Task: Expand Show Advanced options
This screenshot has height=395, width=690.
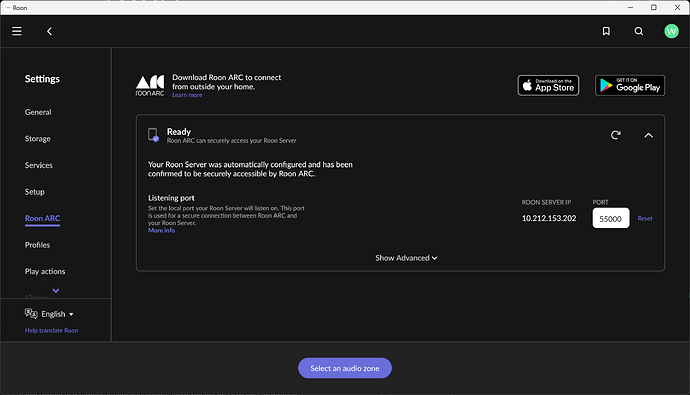Action: tap(406, 258)
